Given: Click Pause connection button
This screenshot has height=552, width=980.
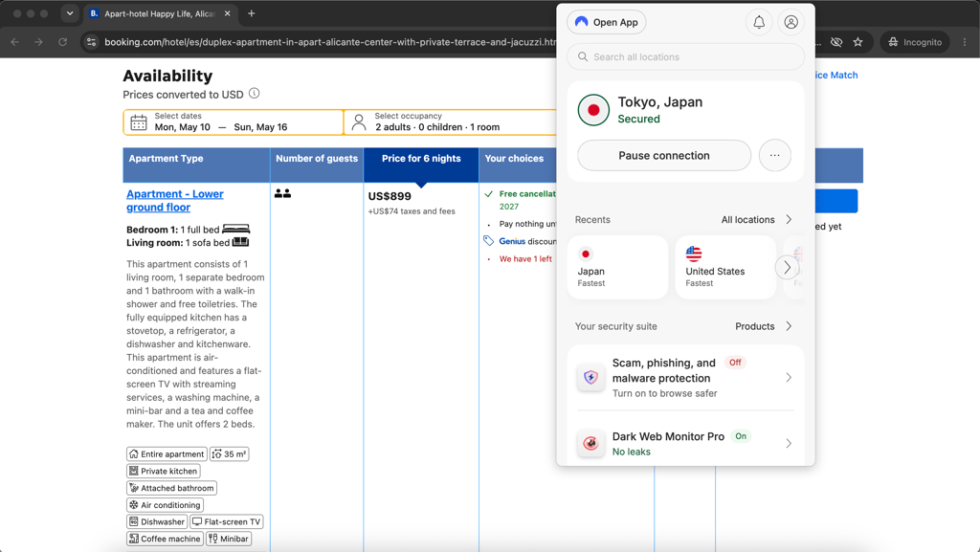Looking at the screenshot, I should (x=664, y=156).
